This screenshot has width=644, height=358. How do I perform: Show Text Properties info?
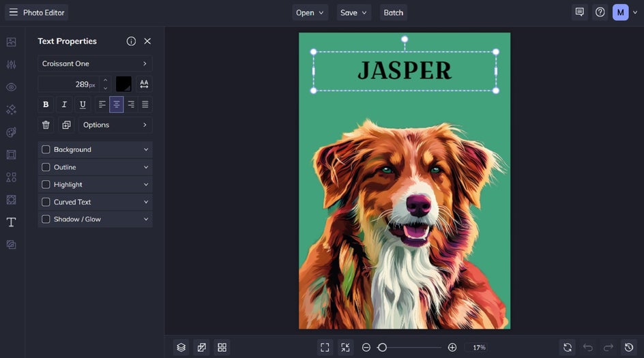coord(131,41)
